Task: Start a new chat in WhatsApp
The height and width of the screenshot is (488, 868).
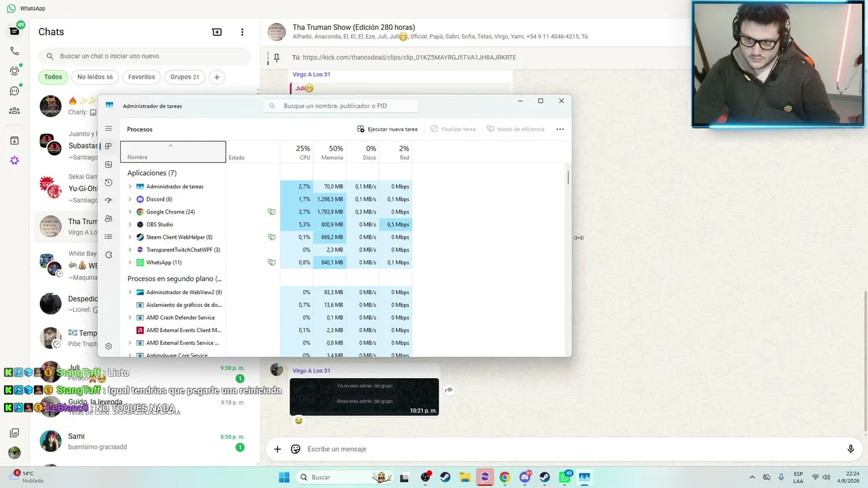Action: (217, 32)
